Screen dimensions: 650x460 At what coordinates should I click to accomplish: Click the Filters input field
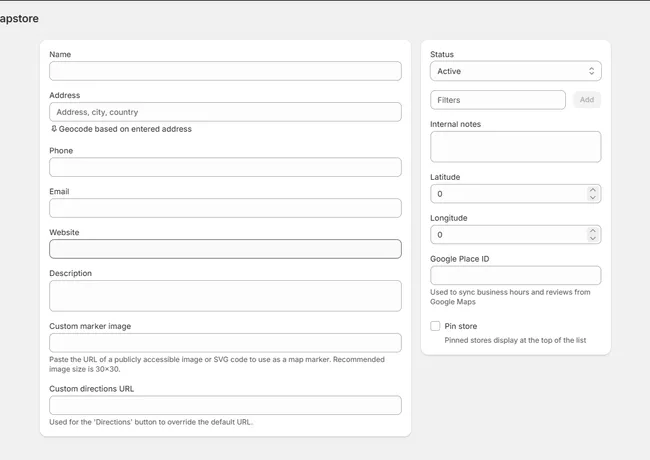pos(498,100)
